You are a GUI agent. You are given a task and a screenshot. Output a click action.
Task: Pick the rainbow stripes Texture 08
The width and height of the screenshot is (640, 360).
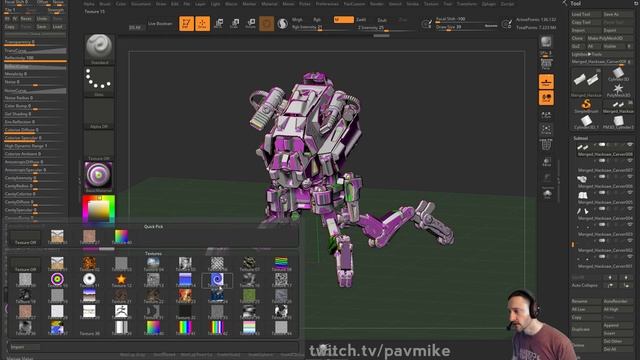281,264
